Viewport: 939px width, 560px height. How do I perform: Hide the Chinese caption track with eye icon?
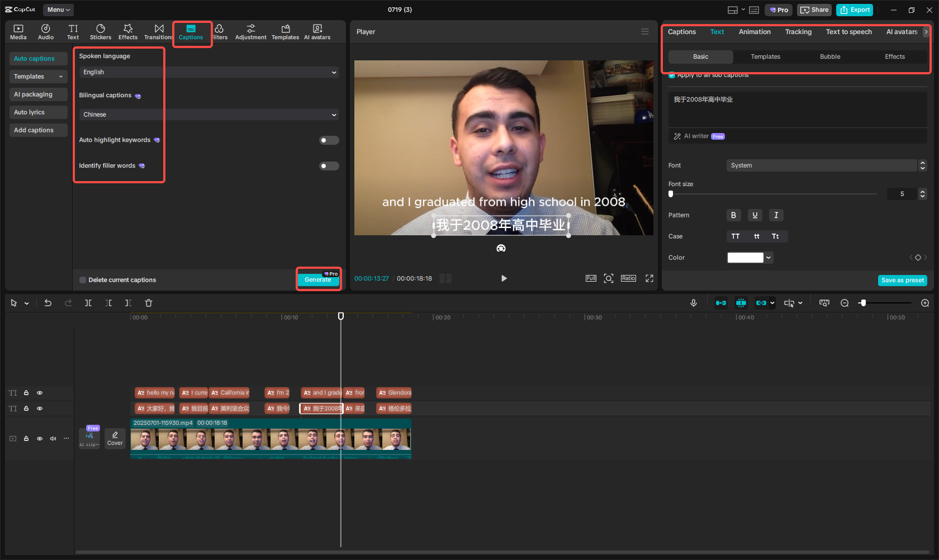[40, 409]
